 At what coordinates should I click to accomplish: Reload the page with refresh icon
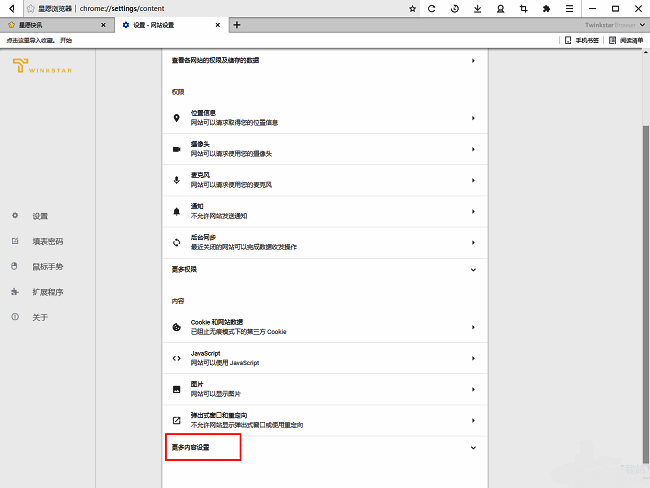coord(432,8)
